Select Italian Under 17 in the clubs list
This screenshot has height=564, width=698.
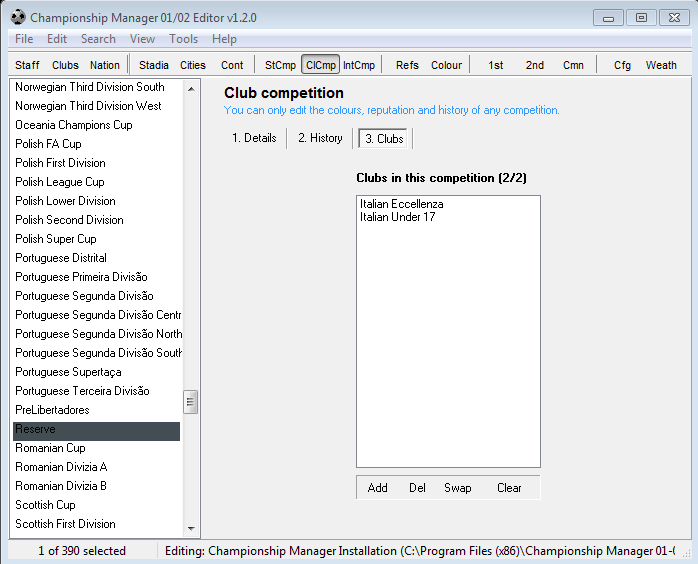(x=398, y=217)
